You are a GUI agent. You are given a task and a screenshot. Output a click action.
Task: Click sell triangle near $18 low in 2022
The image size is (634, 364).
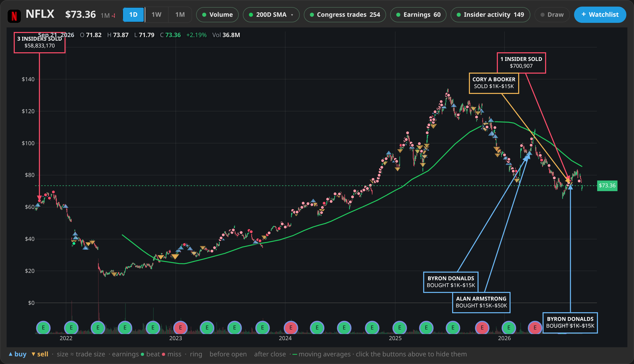pyautogui.click(x=114, y=274)
